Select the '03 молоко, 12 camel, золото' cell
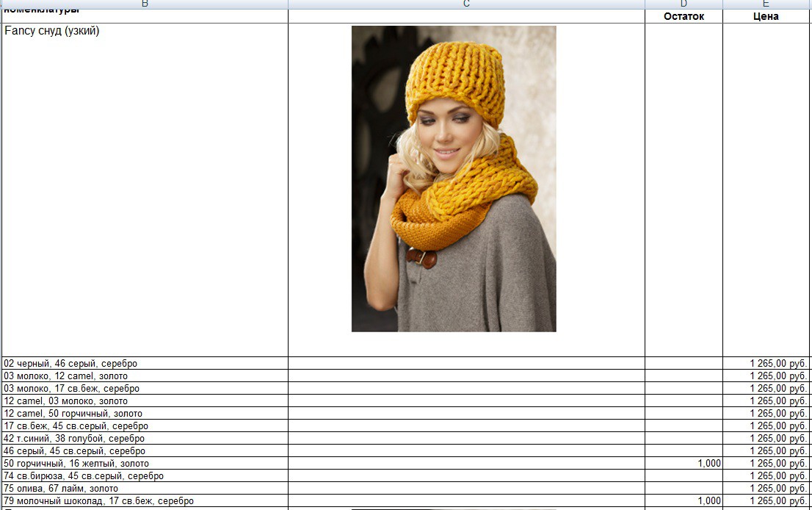This screenshot has height=510, width=812. click(x=145, y=376)
